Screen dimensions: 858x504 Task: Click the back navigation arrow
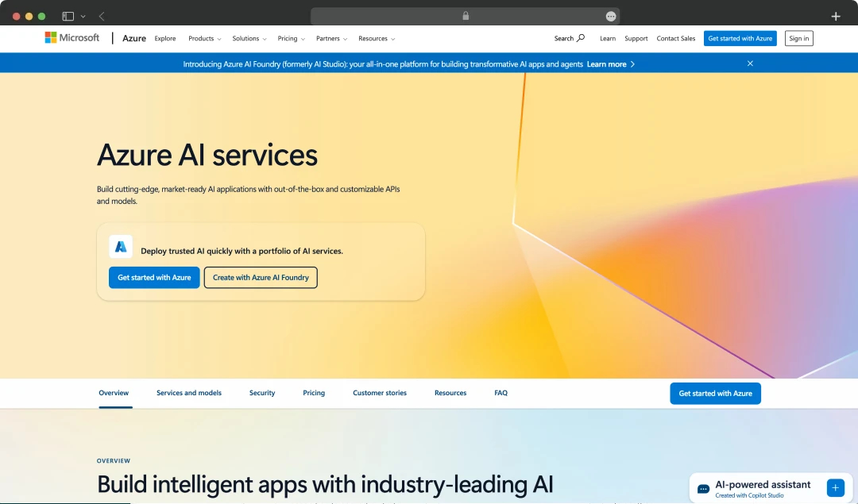[x=101, y=15]
